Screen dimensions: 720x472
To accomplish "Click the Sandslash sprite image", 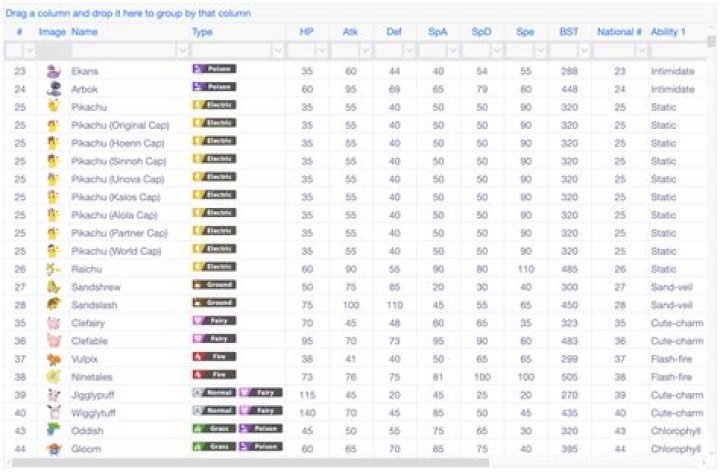I will pyautogui.click(x=54, y=305).
